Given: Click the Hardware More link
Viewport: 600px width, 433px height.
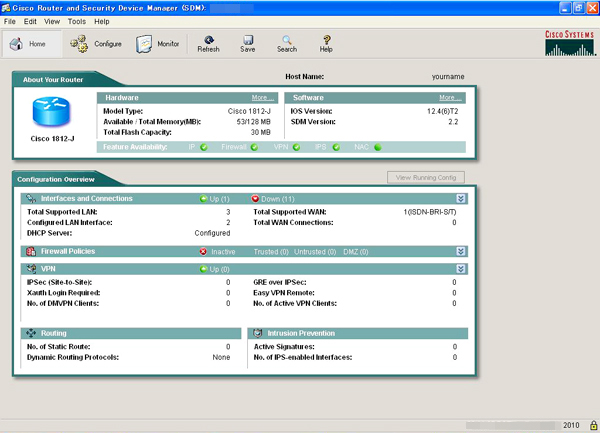Looking at the screenshot, I should point(262,98).
